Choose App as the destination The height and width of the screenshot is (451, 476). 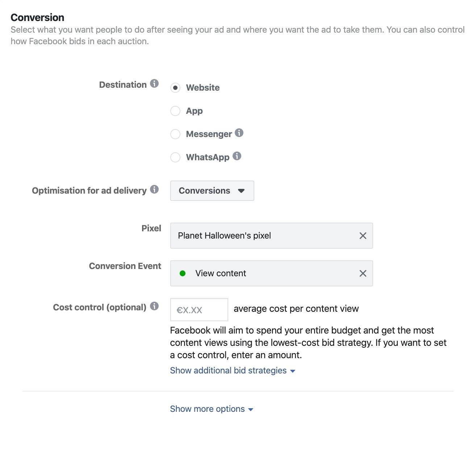(x=175, y=111)
